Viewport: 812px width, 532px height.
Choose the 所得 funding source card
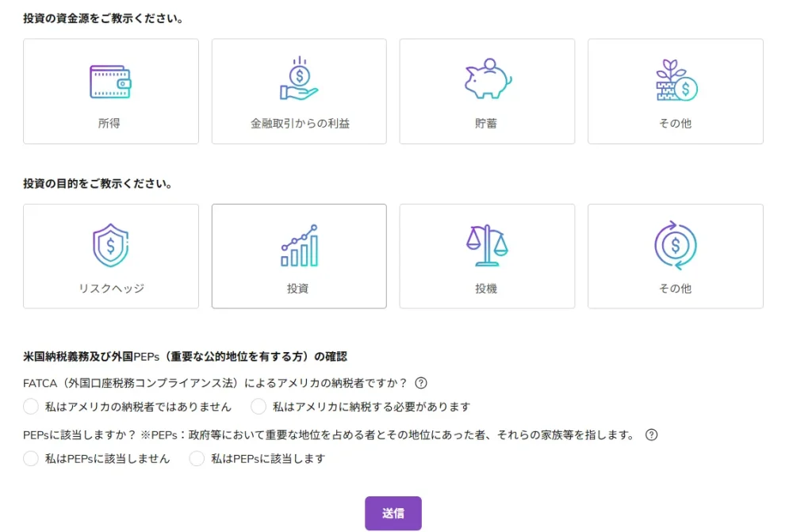(x=110, y=90)
